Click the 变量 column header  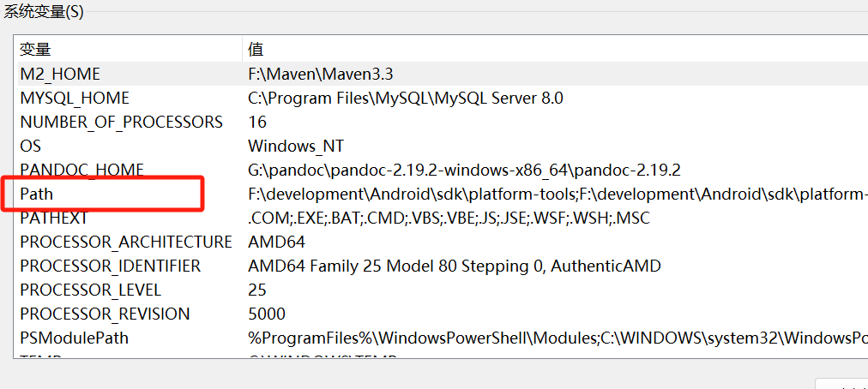[x=35, y=50]
